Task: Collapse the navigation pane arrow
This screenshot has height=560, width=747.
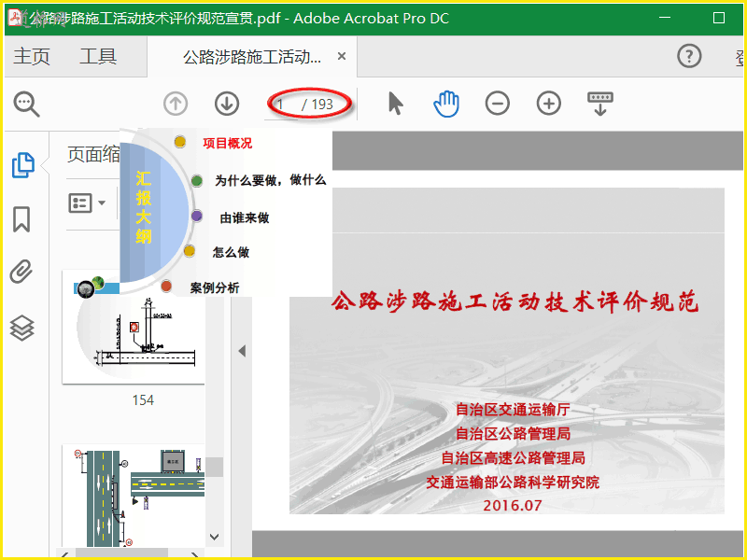Action: click(242, 351)
